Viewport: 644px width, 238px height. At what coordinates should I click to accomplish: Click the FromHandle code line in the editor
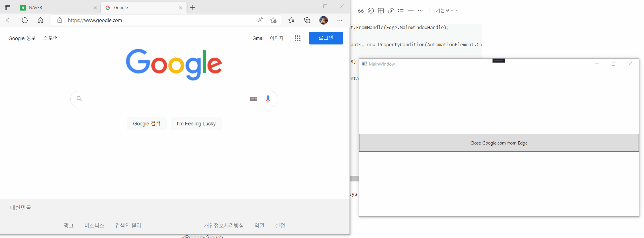pos(400,28)
